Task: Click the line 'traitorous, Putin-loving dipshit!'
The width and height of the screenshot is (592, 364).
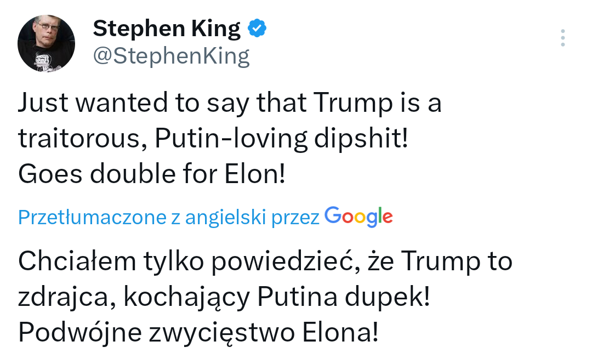Action: [213, 140]
